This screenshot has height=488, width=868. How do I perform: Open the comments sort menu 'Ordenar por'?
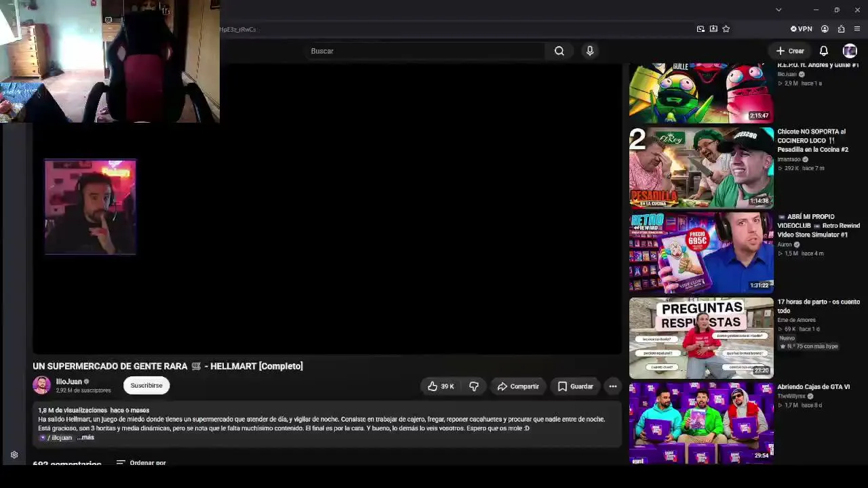tap(141, 463)
